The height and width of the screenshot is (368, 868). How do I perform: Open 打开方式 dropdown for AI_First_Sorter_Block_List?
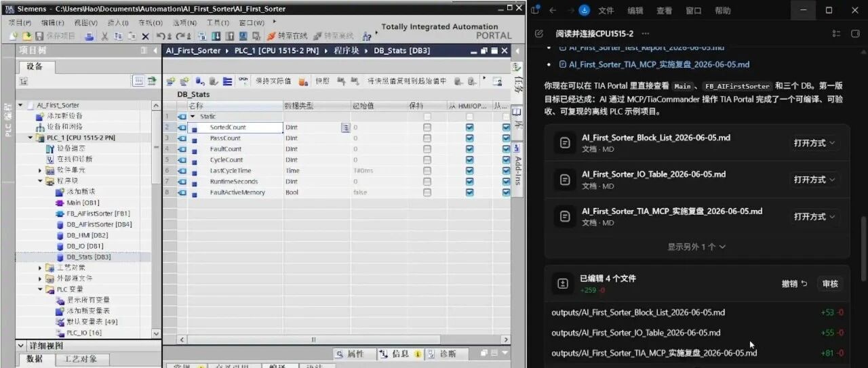click(814, 143)
